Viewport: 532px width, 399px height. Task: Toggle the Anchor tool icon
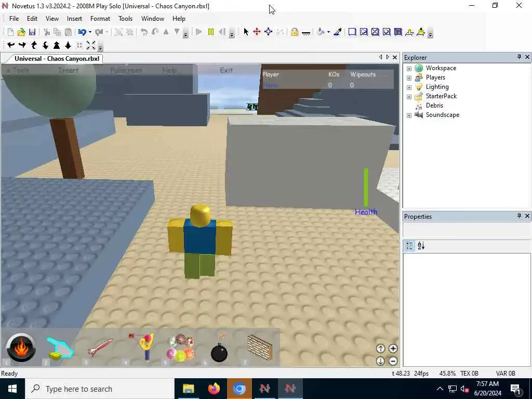[x=305, y=33]
